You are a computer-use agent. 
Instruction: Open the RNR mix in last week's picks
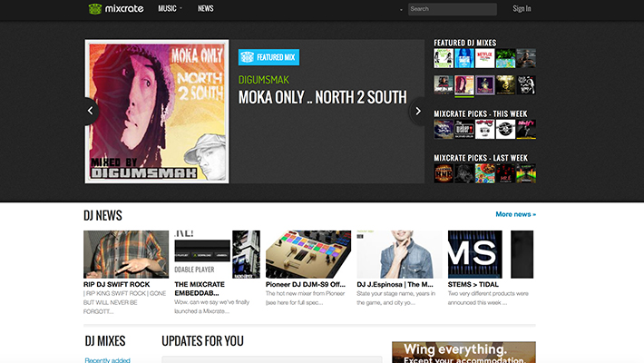point(444,172)
